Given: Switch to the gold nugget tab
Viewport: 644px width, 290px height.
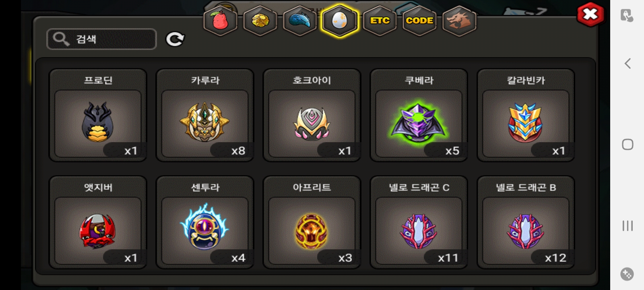Looking at the screenshot, I should point(260,21).
